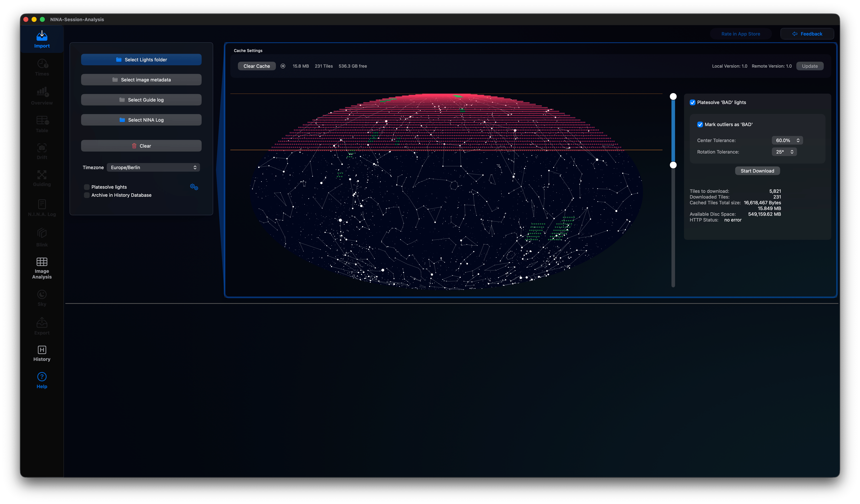Click Select image metadata button

point(141,80)
